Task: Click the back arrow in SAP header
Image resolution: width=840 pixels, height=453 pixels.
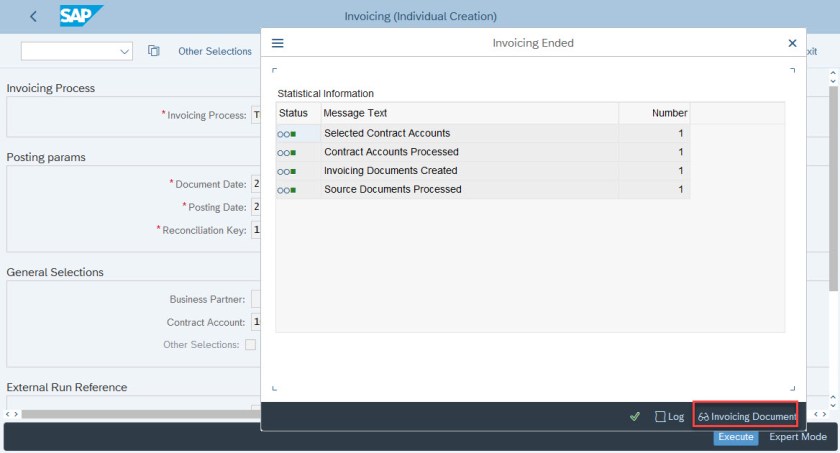Action: pyautogui.click(x=34, y=16)
